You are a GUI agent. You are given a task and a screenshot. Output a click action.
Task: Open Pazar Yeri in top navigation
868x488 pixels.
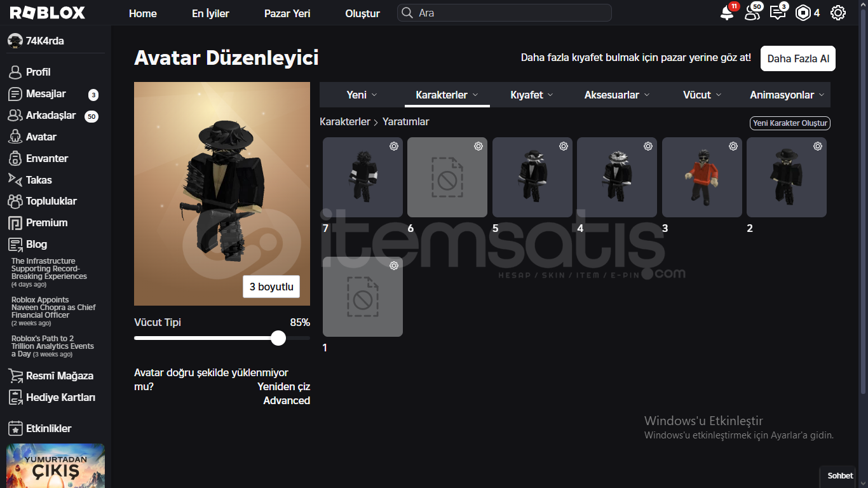point(287,13)
